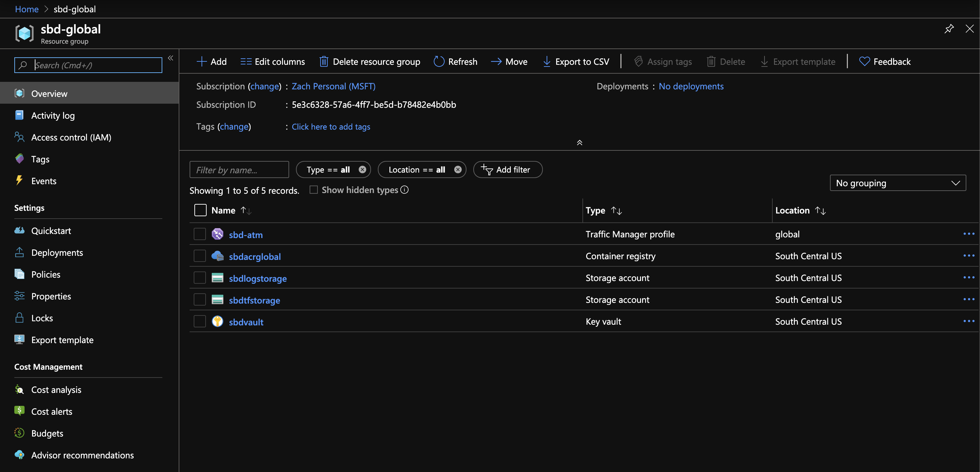Click the Locks padlock icon in sidebar
Screen dimensions: 980x472
(x=19, y=318)
